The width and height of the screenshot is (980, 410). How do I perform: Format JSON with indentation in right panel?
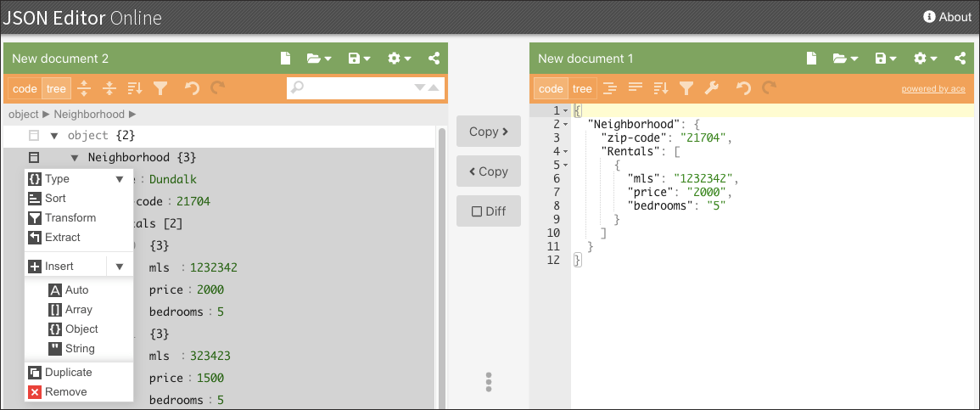coord(609,89)
